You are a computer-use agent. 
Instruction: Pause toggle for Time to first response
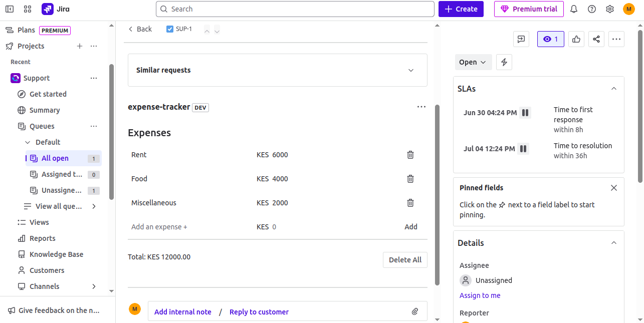pos(525,113)
